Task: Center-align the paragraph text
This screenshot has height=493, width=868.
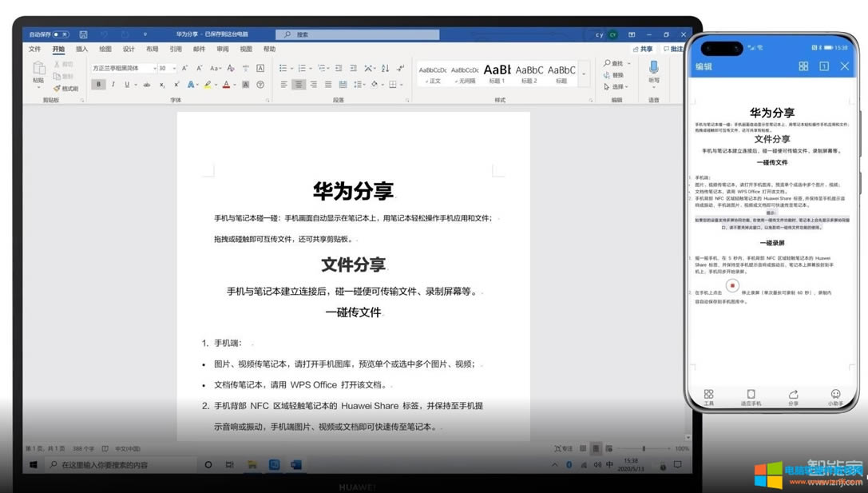Action: point(299,85)
